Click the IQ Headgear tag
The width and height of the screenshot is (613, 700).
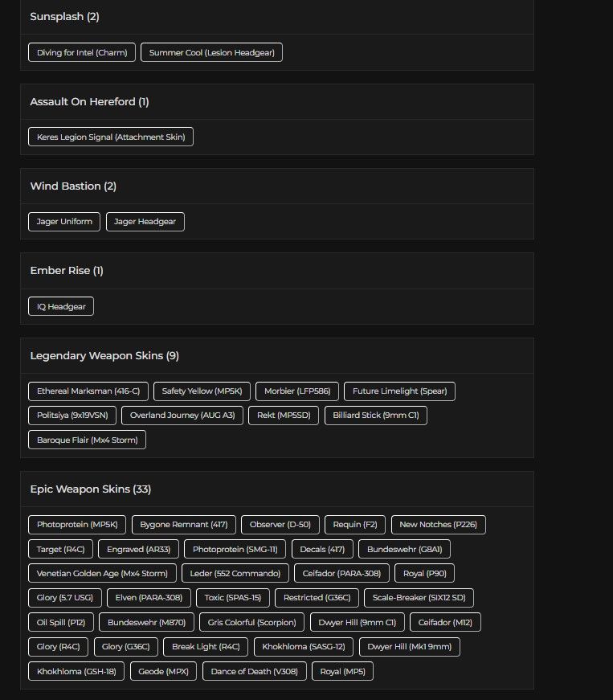61,306
